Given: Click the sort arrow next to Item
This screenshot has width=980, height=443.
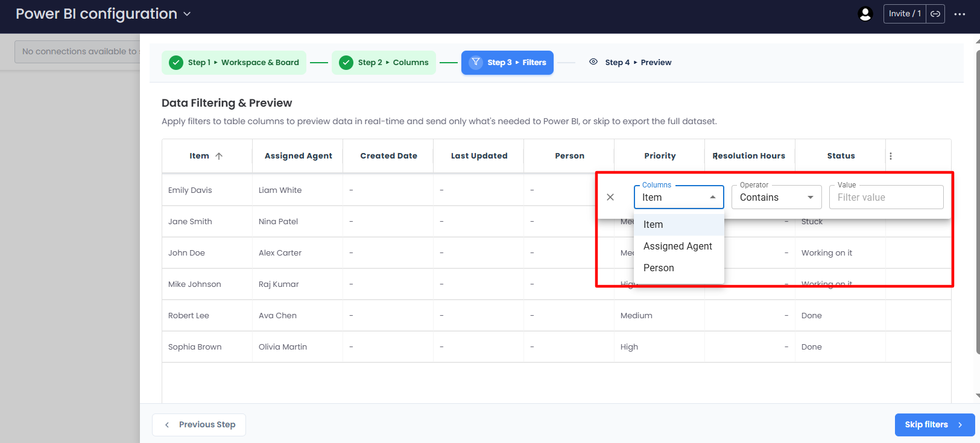Looking at the screenshot, I should [x=219, y=156].
